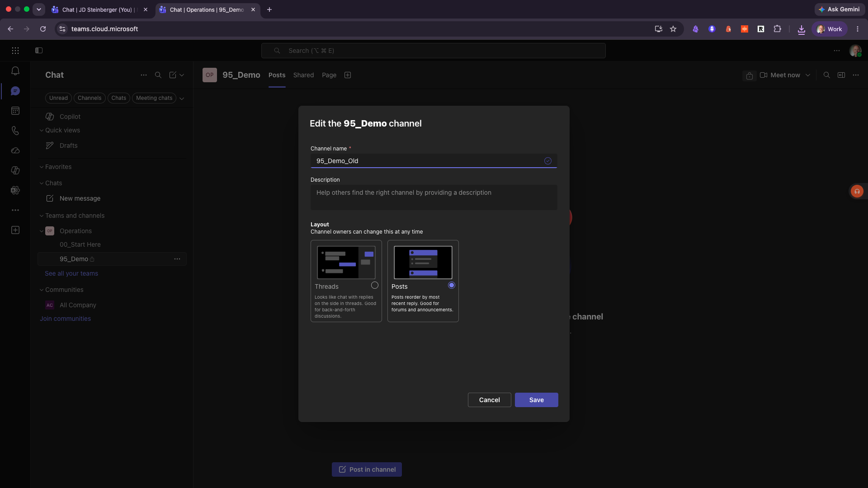
Task: Toggle the sidebar panel icon
Action: tap(39, 51)
